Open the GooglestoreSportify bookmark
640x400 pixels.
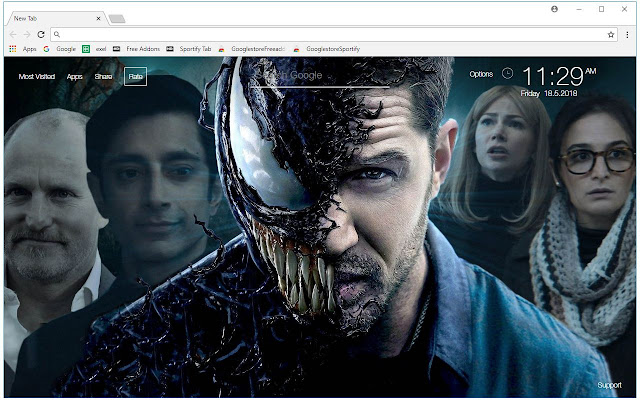(327, 49)
